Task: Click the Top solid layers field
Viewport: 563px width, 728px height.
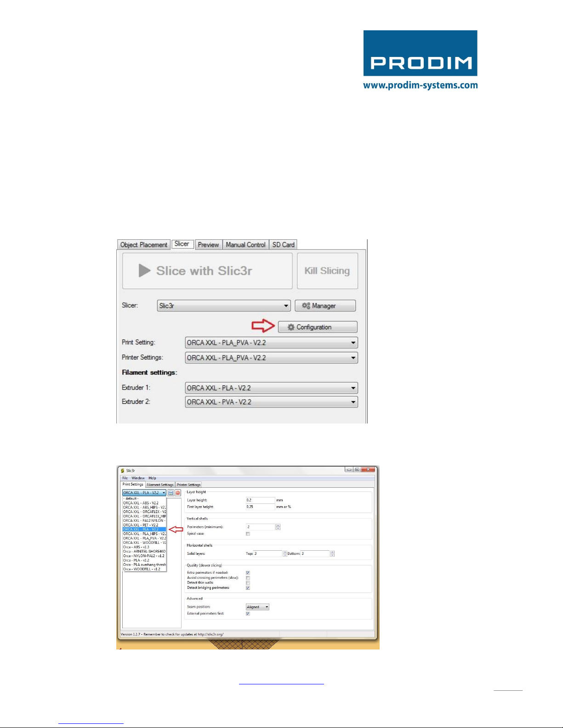Action: tap(268, 553)
